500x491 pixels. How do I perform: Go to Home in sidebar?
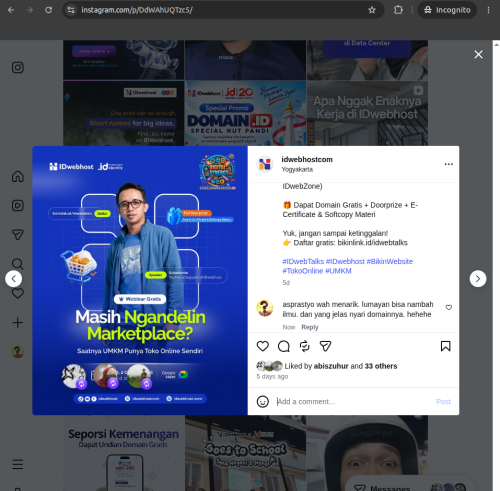[x=18, y=176]
